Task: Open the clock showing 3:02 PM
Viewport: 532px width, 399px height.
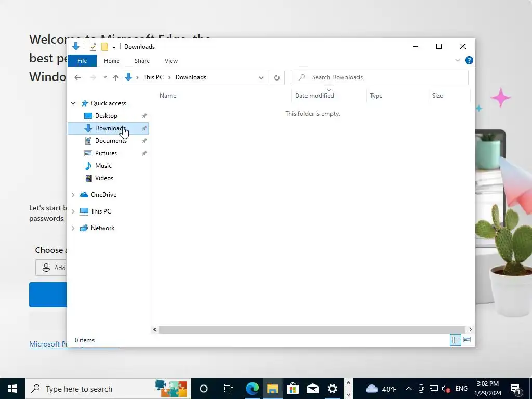Action: coord(487,389)
